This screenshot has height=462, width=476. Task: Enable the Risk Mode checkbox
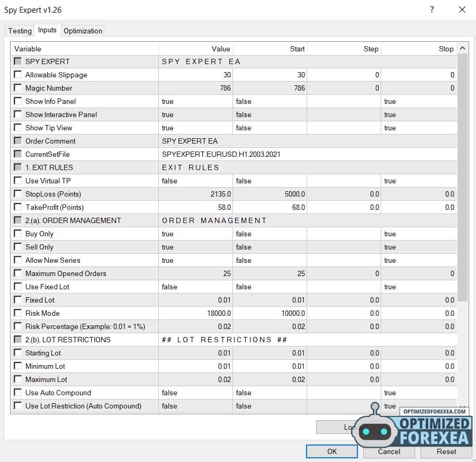pyautogui.click(x=18, y=313)
